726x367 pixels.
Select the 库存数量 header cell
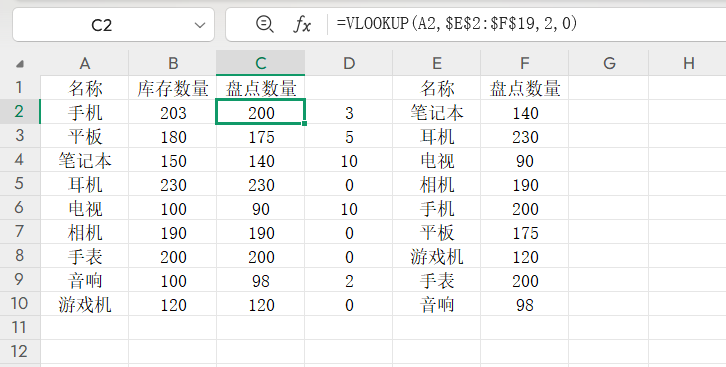tap(173, 88)
